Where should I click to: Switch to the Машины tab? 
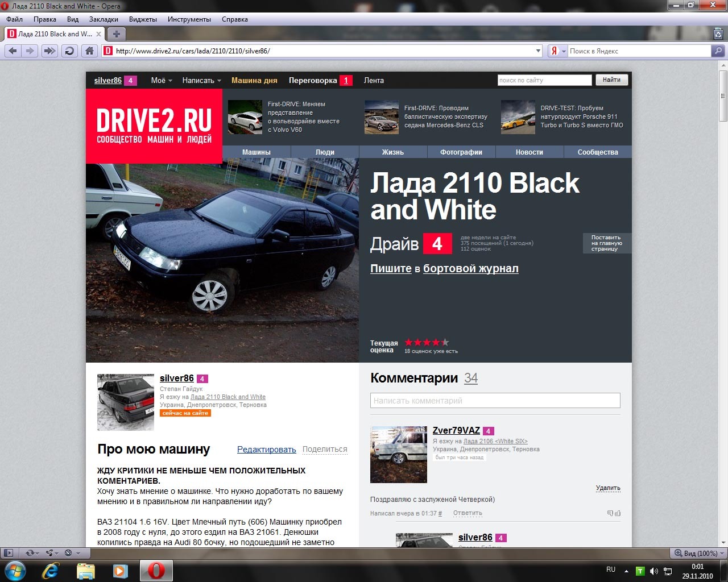pyautogui.click(x=257, y=152)
